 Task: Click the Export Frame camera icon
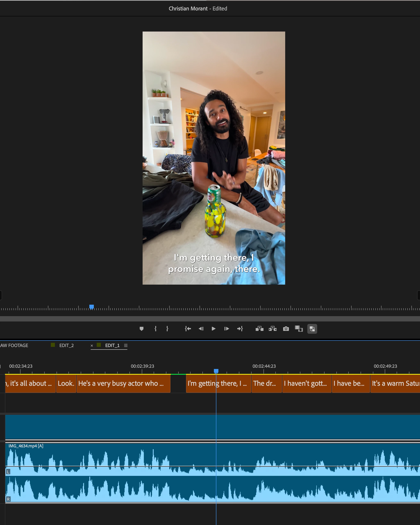click(x=286, y=329)
